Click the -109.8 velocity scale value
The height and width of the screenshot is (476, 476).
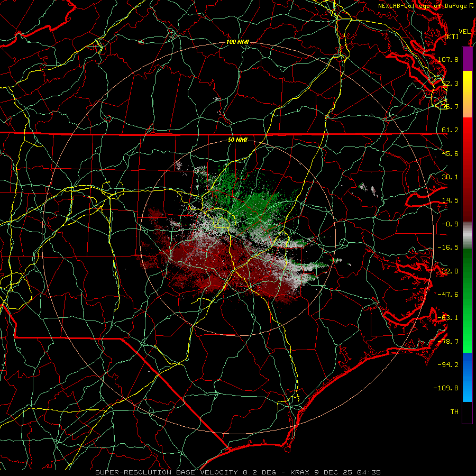pos(446,388)
